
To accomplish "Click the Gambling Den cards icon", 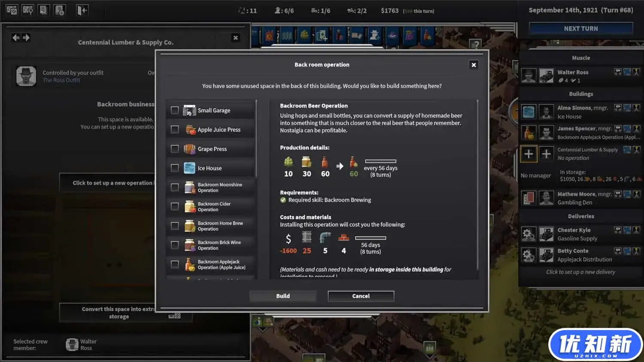I will coord(529,198).
